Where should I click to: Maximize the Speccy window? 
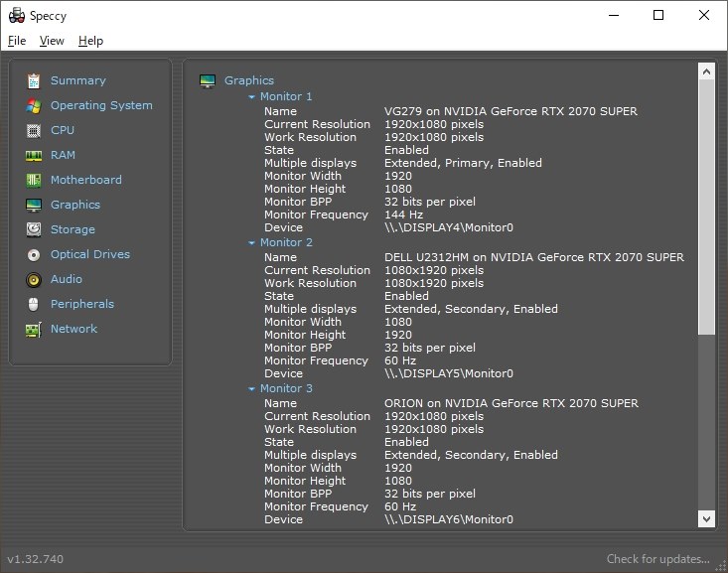658,15
